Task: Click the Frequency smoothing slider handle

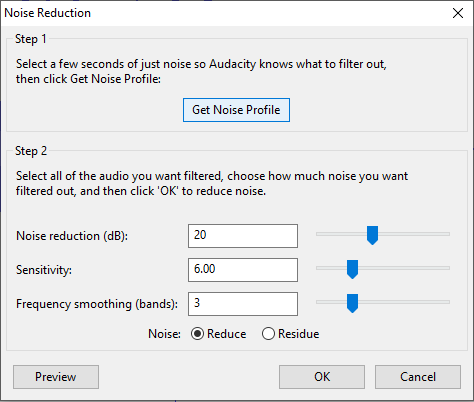Action: point(352,303)
